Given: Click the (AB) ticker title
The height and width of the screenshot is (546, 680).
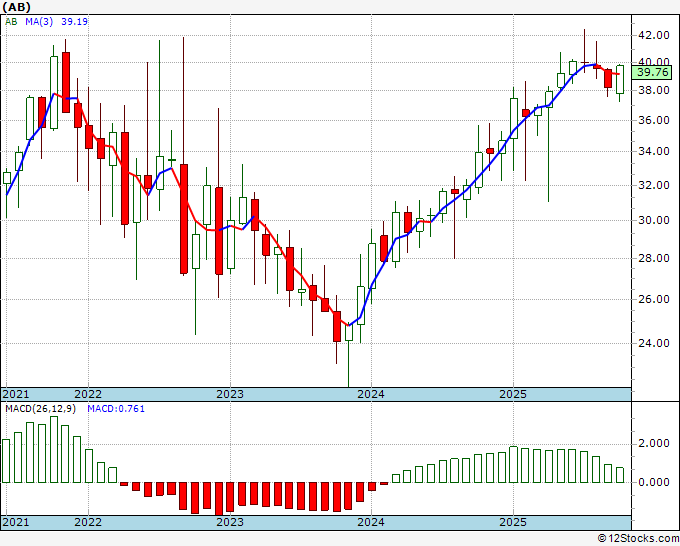Looking at the screenshot, I should tap(16, 7).
